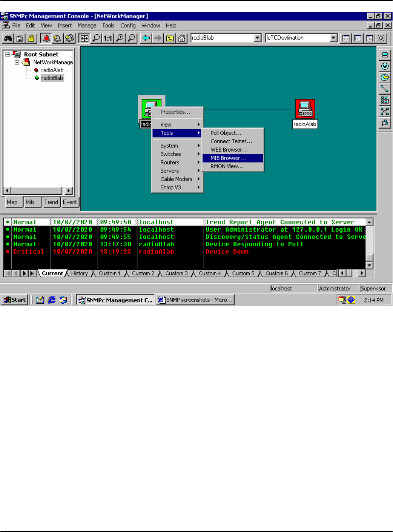This screenshot has width=393, height=532.
Task: Choose Connect Telnet... from Tools submenu
Action: [x=233, y=141]
